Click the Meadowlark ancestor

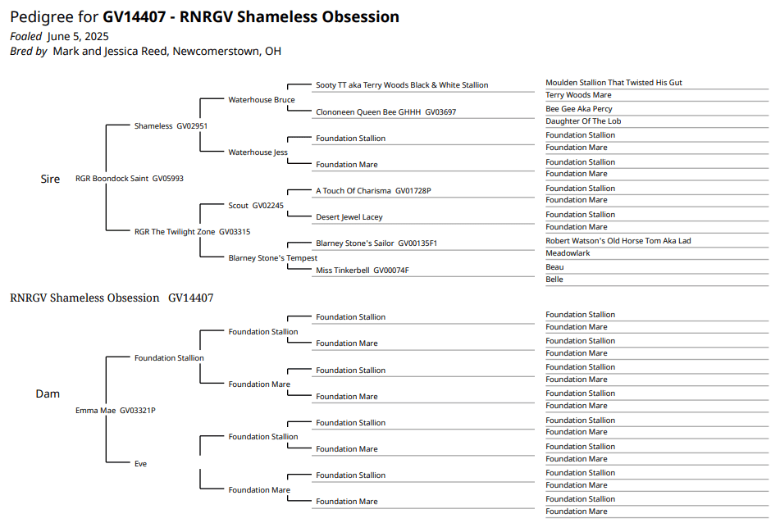pyautogui.click(x=568, y=253)
